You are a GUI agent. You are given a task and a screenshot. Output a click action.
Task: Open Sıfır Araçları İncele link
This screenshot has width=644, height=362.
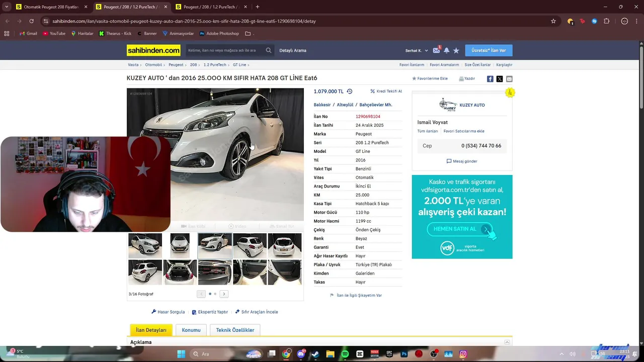pos(256,312)
